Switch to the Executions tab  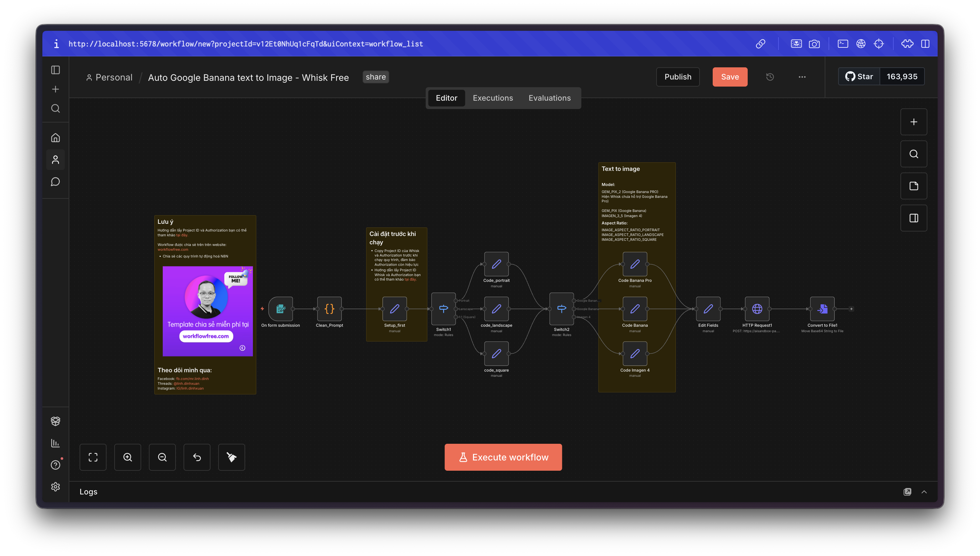493,98
